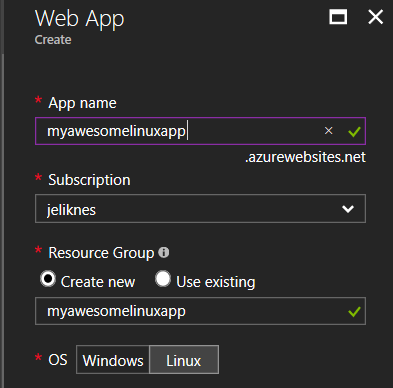Clear the App name field text
Viewport: 393px width, 388px height.
328,131
